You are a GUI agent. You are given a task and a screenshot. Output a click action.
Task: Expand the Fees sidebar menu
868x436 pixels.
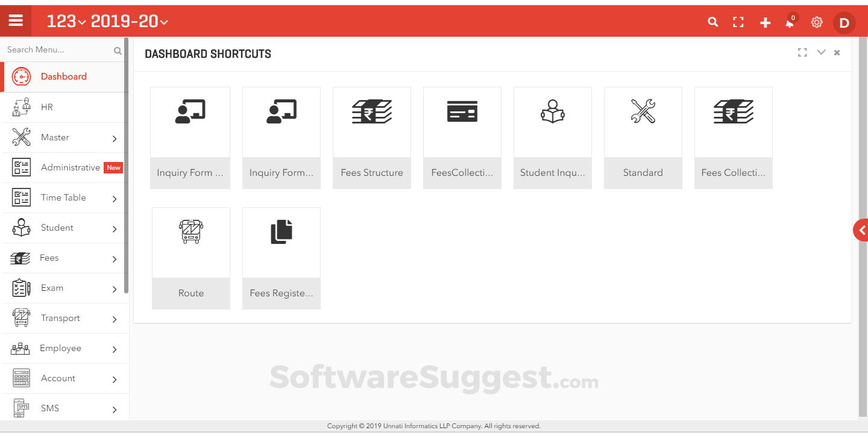pos(64,258)
